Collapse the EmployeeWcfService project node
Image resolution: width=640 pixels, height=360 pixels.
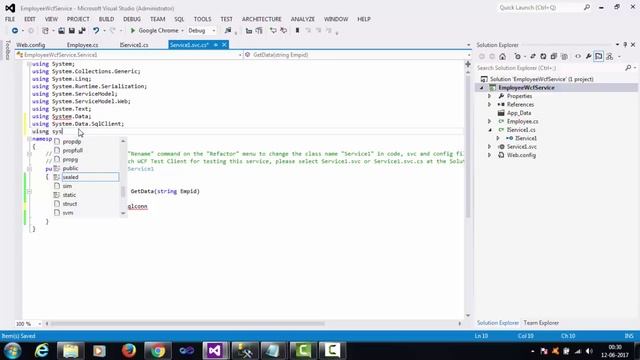tap(482, 88)
